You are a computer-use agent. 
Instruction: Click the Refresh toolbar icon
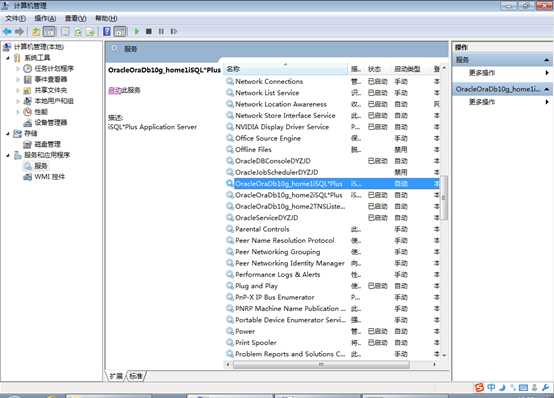78,32
